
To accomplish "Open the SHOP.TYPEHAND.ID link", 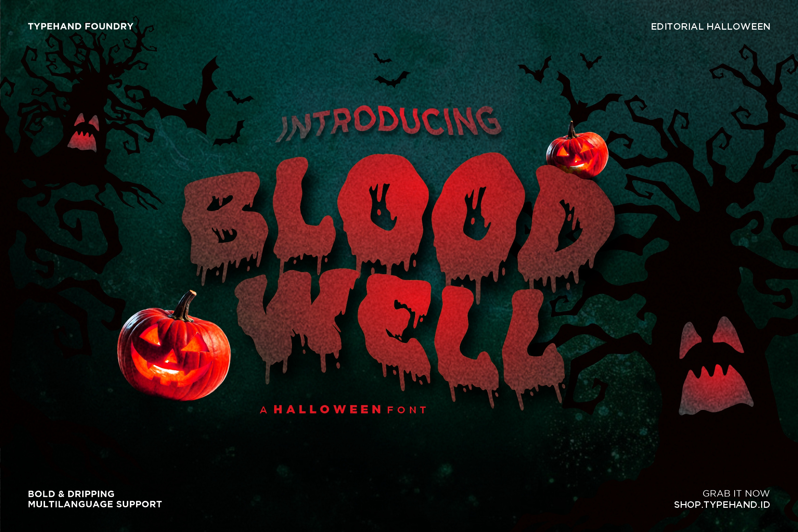I will pos(722,505).
